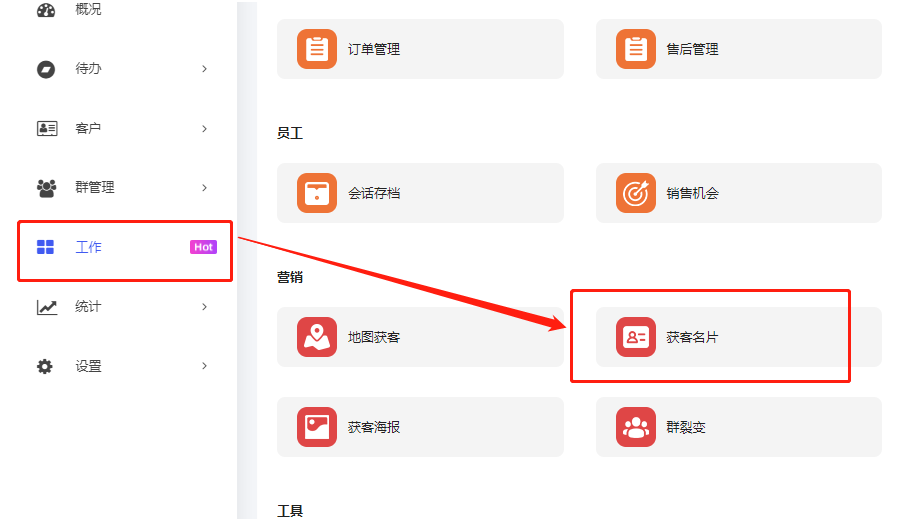Click the 订单管理 clipboard icon
This screenshot has width=923, height=520.
317,49
